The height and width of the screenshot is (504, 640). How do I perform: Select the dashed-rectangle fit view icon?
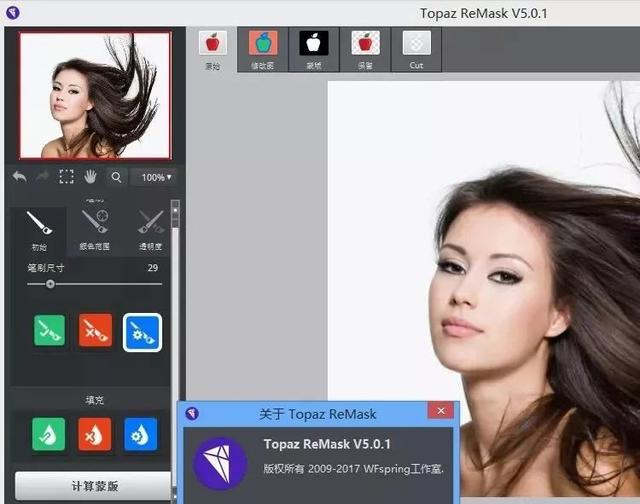point(66,177)
